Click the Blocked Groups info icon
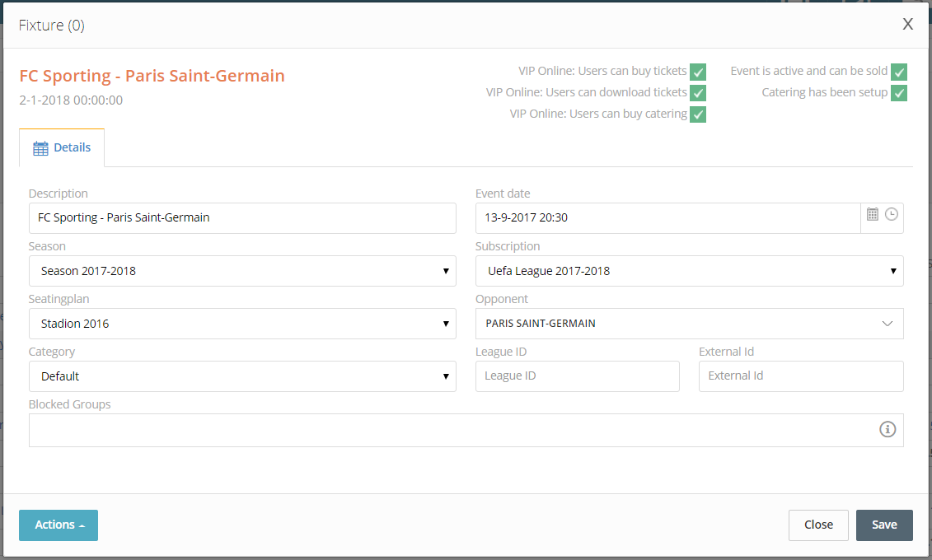Screen dimensions: 932x560 point(888,429)
